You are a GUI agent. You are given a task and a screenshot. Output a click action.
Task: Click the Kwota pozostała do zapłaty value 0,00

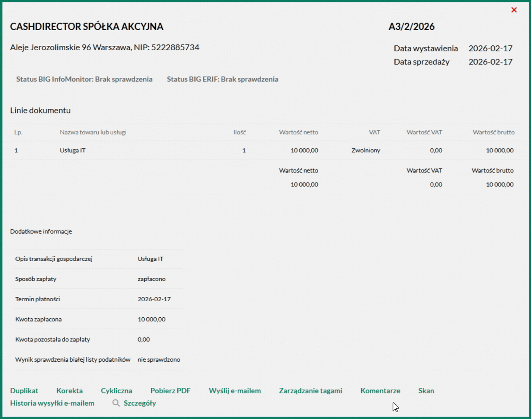(144, 339)
